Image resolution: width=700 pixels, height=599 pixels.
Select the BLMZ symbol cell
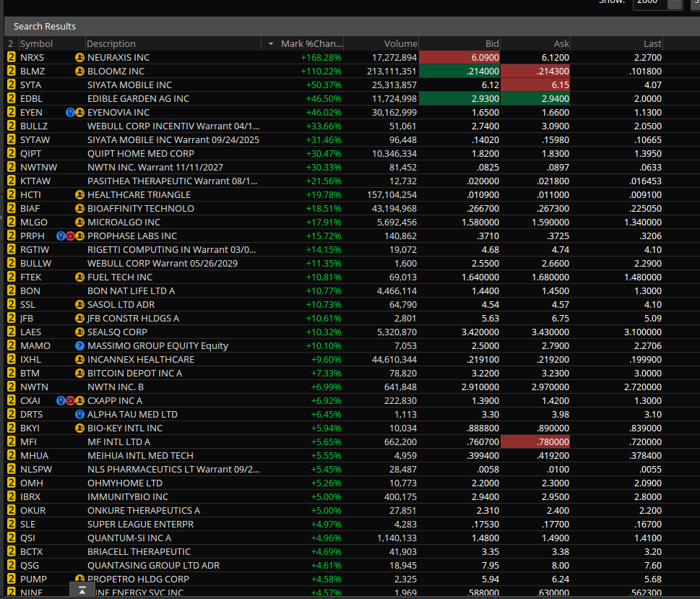pyautogui.click(x=32, y=71)
